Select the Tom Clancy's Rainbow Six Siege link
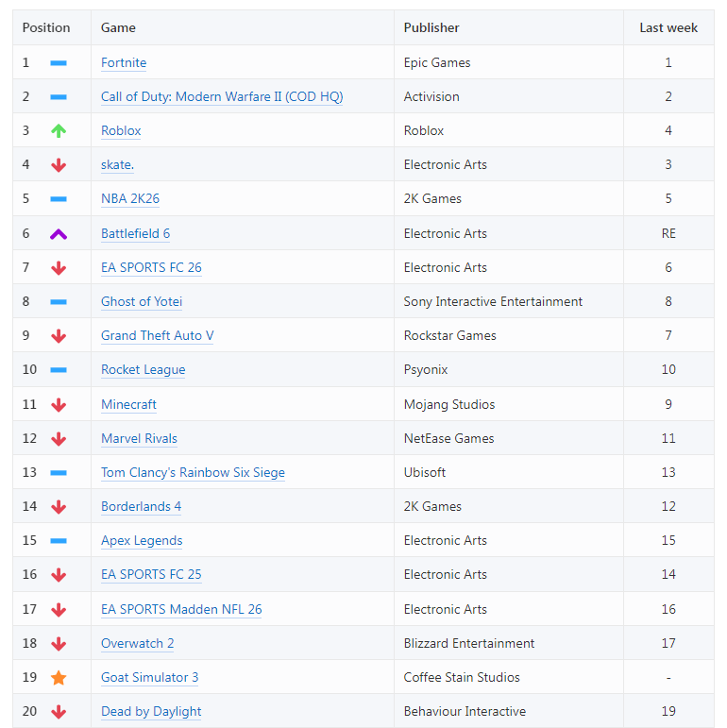 tap(193, 473)
